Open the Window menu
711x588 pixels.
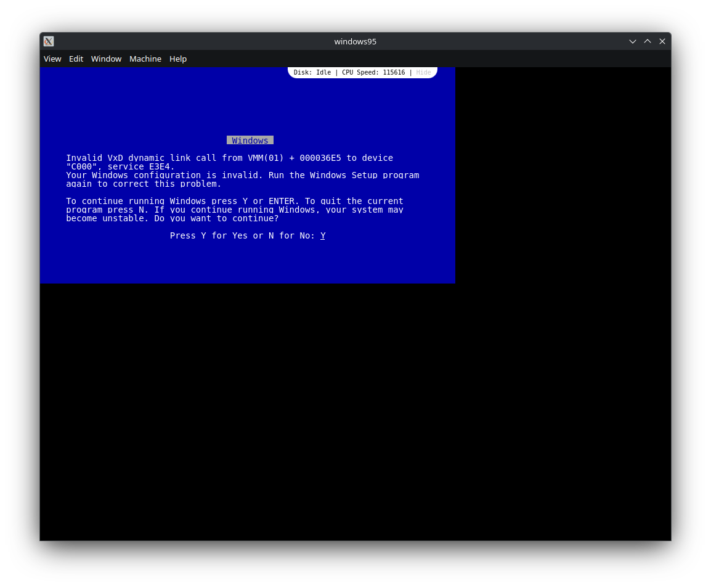tap(106, 59)
